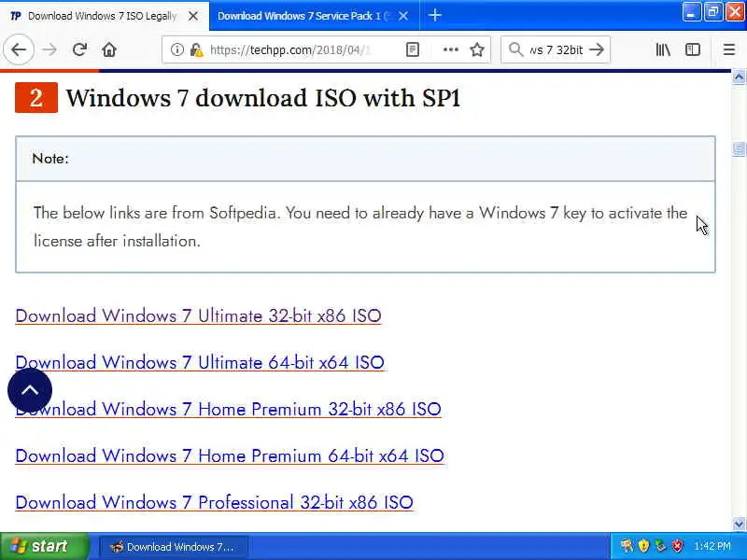747x560 pixels.
Task: Click the vertical scrollbar thumb
Action: point(739,149)
